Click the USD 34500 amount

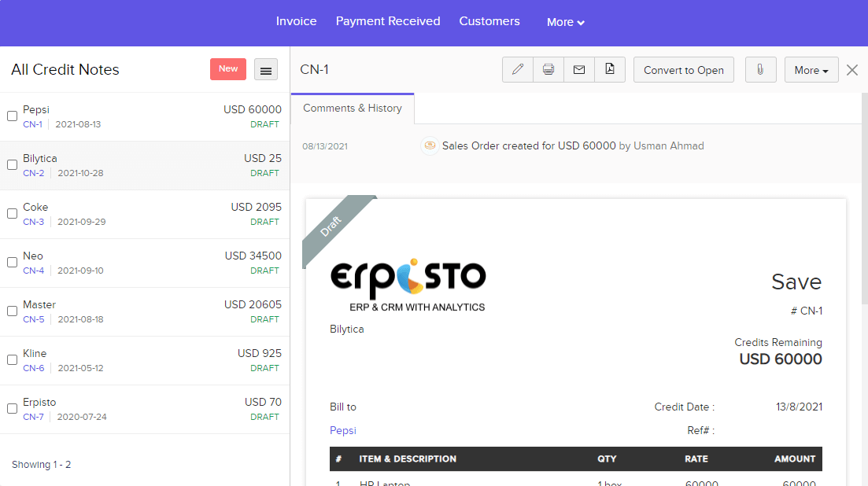pos(253,256)
